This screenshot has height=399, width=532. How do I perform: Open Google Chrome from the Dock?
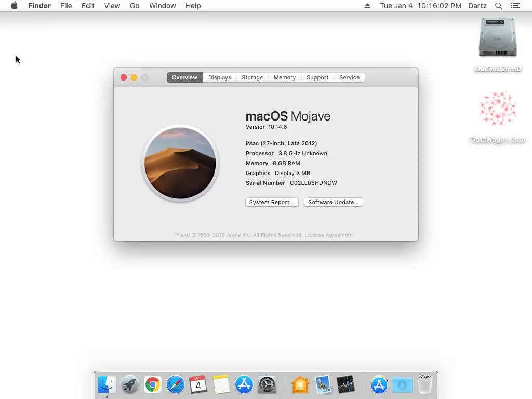pos(153,385)
